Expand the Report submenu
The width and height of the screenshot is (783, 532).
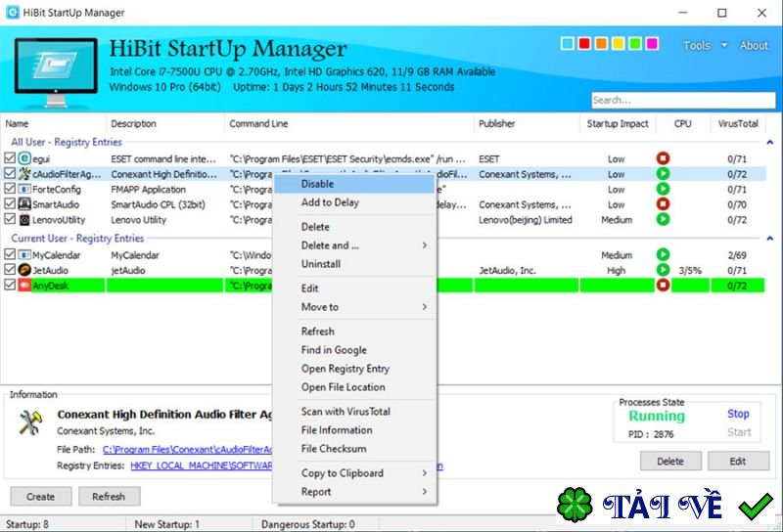[x=354, y=492]
